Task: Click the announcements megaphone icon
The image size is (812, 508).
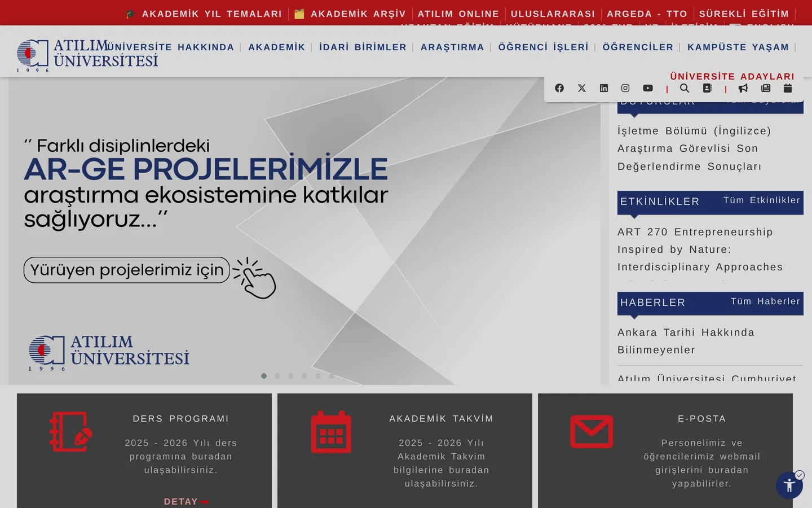Action: (x=743, y=88)
